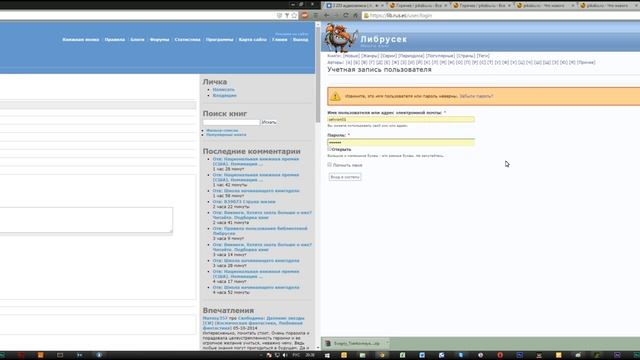Screen dimensions: 640x360
Task: Open Карта сайта in left site menu
Action: [x=253, y=40]
